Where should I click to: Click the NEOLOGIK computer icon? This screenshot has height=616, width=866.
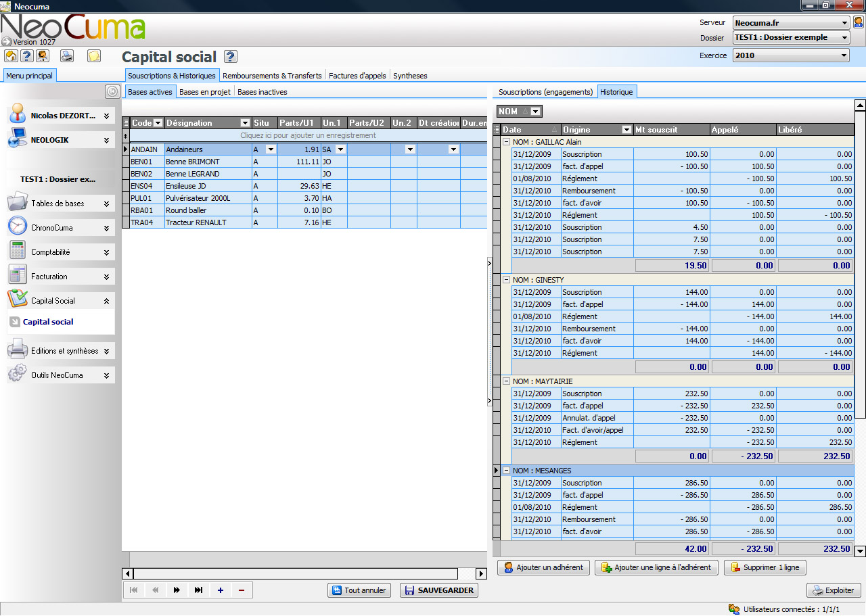[x=18, y=139]
